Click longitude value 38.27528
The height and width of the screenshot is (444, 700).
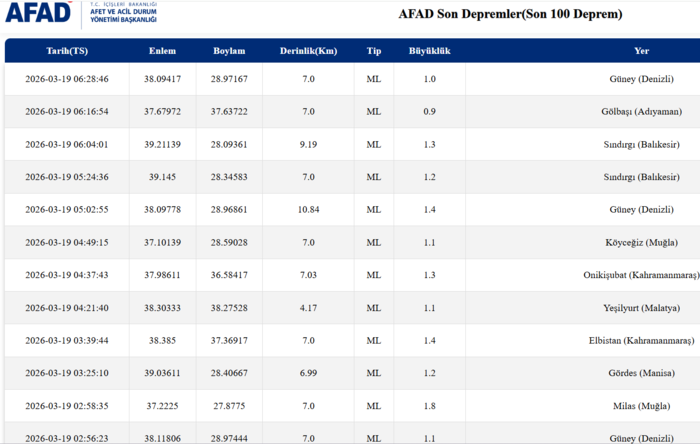pos(229,308)
